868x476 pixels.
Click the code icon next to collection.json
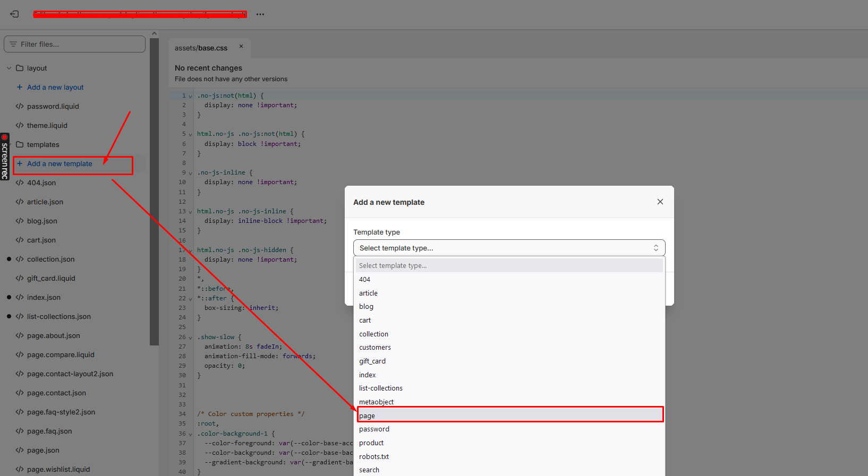pos(20,259)
